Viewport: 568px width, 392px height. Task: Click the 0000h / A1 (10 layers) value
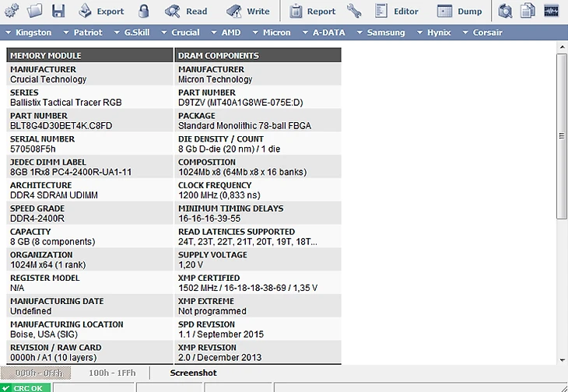point(53,358)
